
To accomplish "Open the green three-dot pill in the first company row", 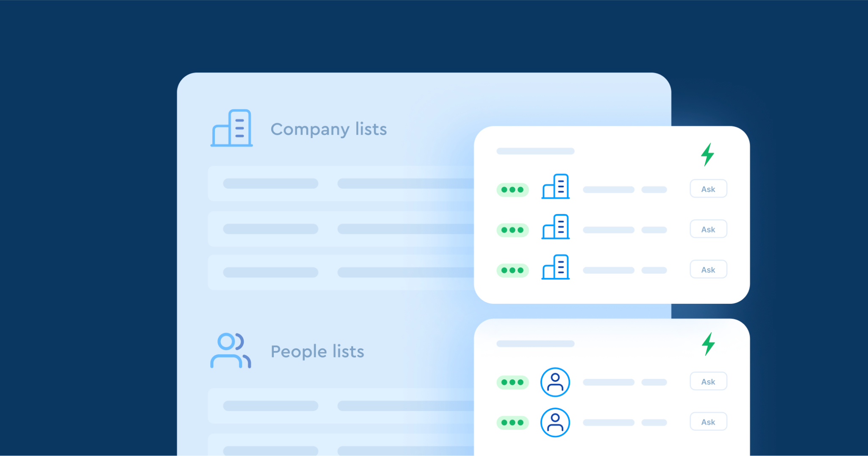I will coord(512,189).
